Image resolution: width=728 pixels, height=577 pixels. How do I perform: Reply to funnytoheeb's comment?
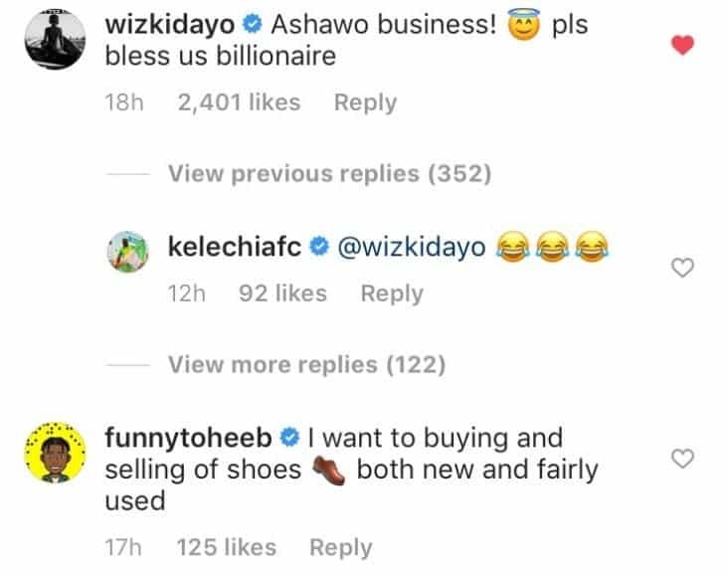coord(340,547)
